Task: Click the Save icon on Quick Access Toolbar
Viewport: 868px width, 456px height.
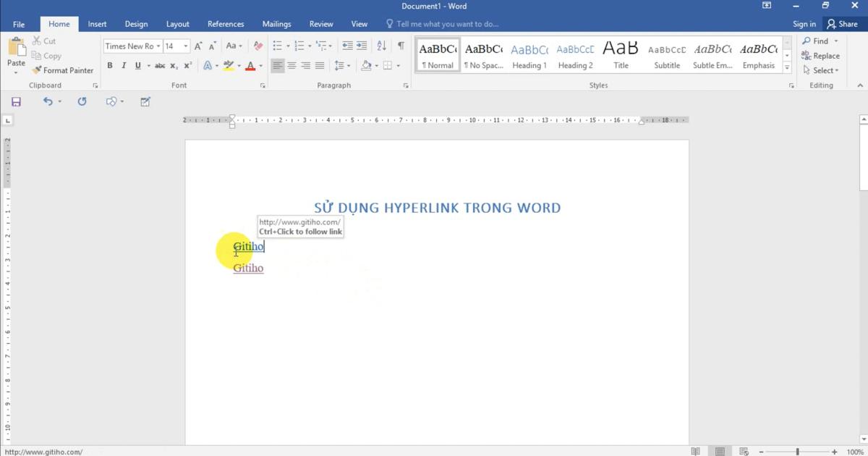Action: (16, 101)
